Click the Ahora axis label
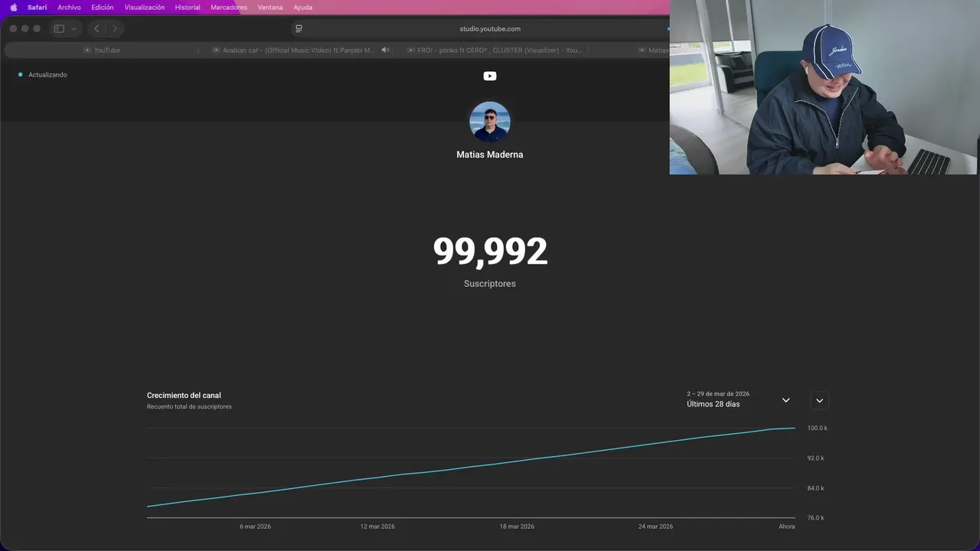Image resolution: width=980 pixels, height=551 pixels. (787, 527)
